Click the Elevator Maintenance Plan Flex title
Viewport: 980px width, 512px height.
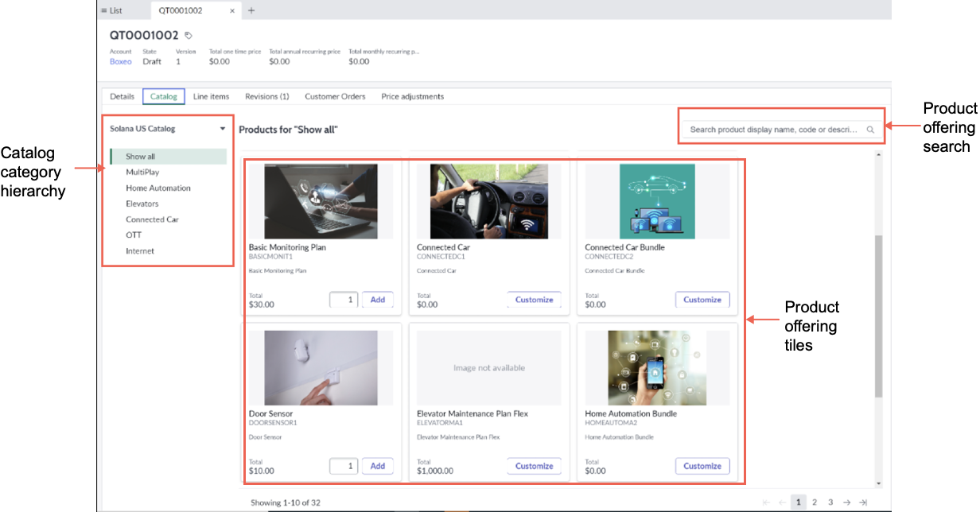[x=472, y=413]
